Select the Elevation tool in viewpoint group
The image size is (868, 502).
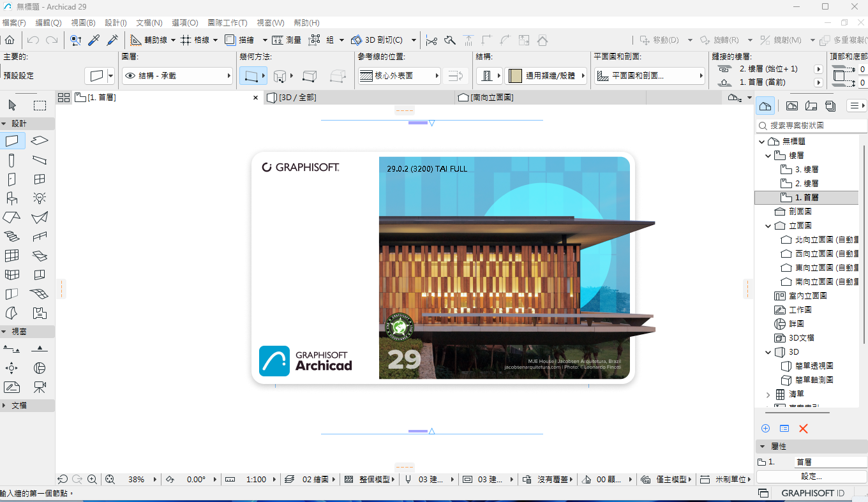coord(40,349)
